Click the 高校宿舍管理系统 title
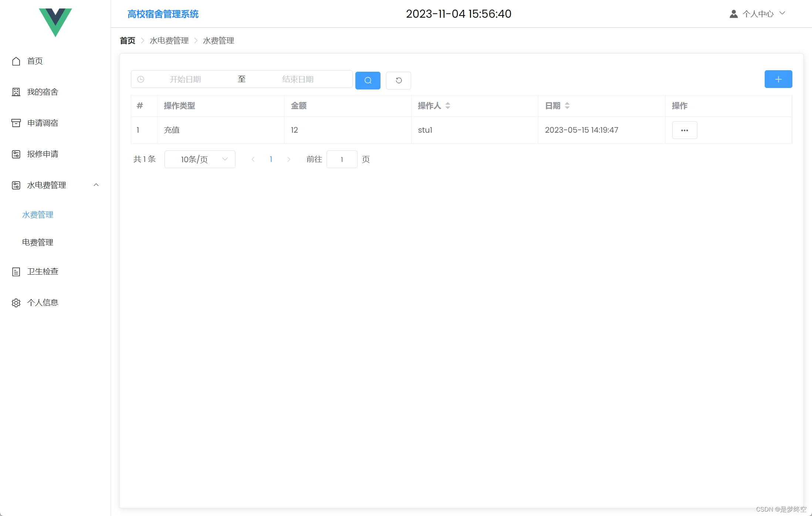 [163, 14]
